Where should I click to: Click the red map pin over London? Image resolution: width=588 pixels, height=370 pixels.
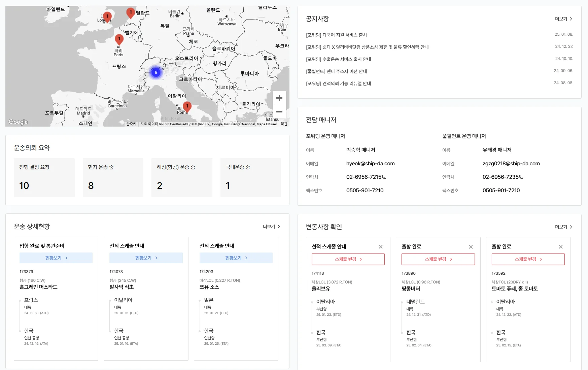pos(107,16)
